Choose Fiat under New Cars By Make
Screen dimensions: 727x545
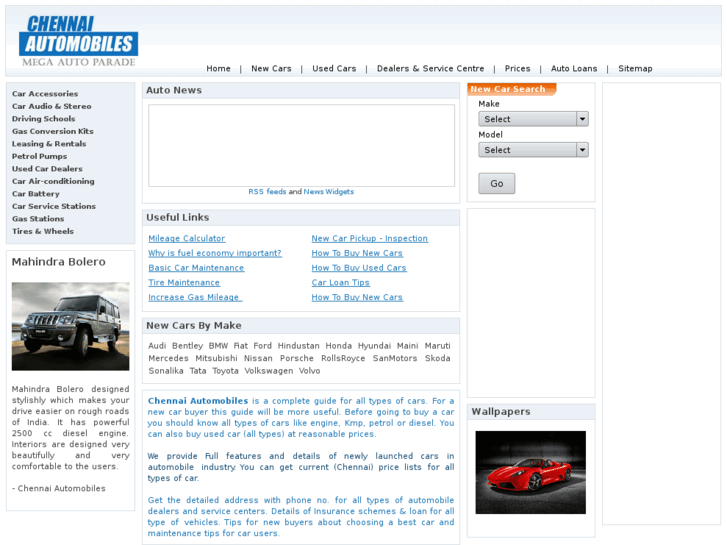click(241, 346)
